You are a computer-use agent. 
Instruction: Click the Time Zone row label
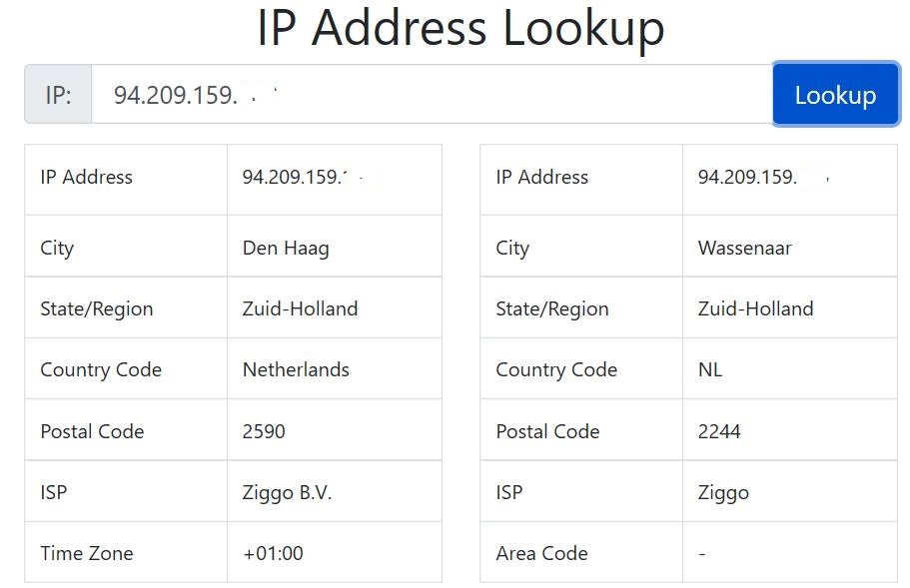(87, 553)
